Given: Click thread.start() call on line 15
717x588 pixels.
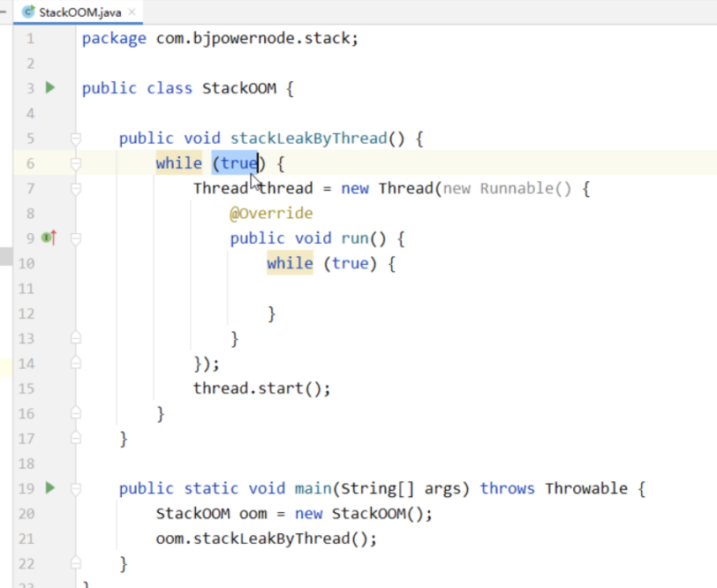Looking at the screenshot, I should [x=261, y=388].
